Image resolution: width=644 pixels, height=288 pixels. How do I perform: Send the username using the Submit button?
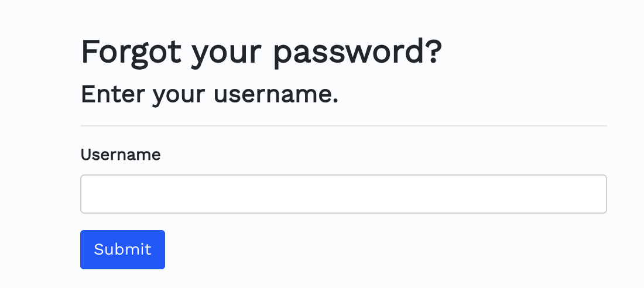click(122, 249)
